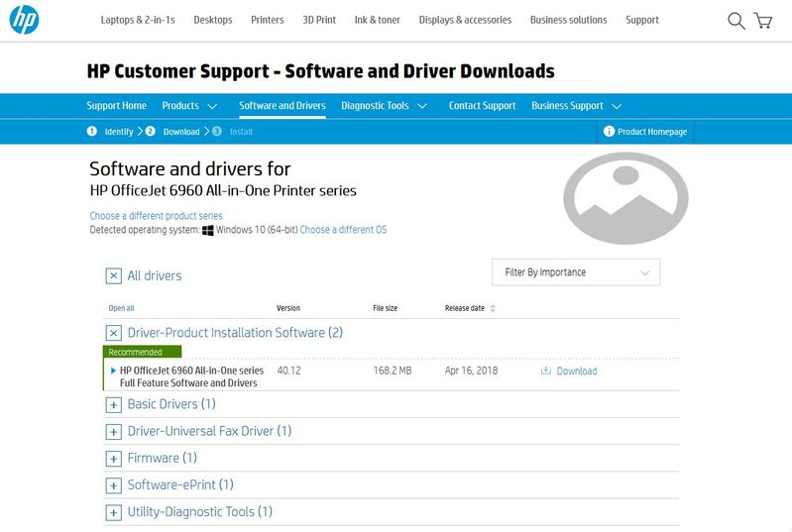Click the Product Homepage info icon
The width and height of the screenshot is (792, 532).
(609, 132)
